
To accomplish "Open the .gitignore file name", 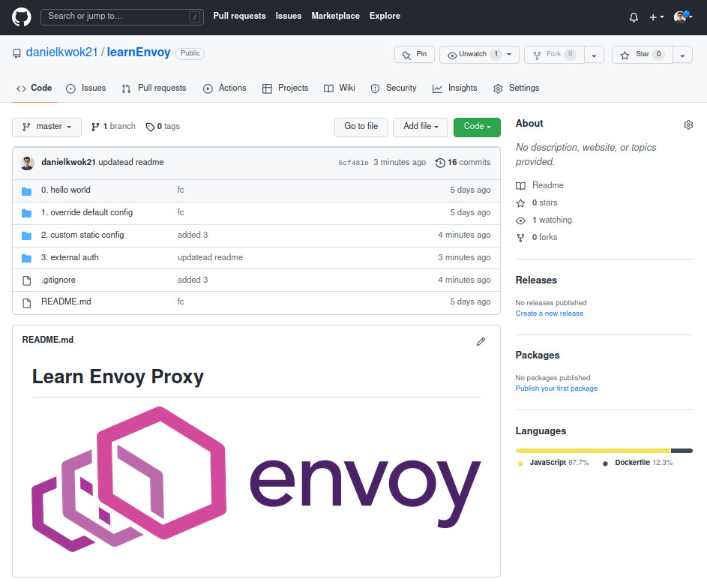I will [x=58, y=280].
